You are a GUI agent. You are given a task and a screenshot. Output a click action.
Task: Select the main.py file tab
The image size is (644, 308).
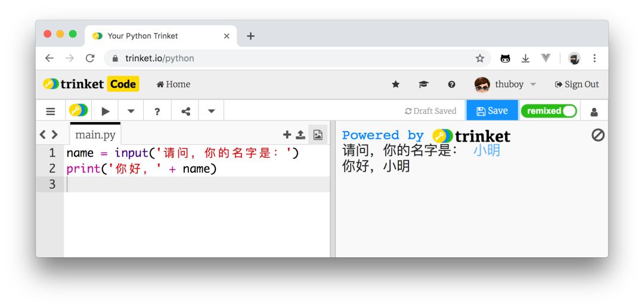tap(95, 135)
